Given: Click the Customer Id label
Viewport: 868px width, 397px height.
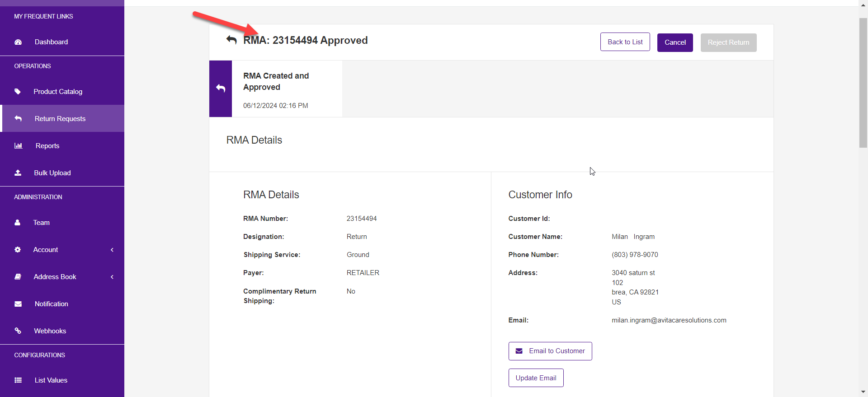Looking at the screenshot, I should coord(529,219).
